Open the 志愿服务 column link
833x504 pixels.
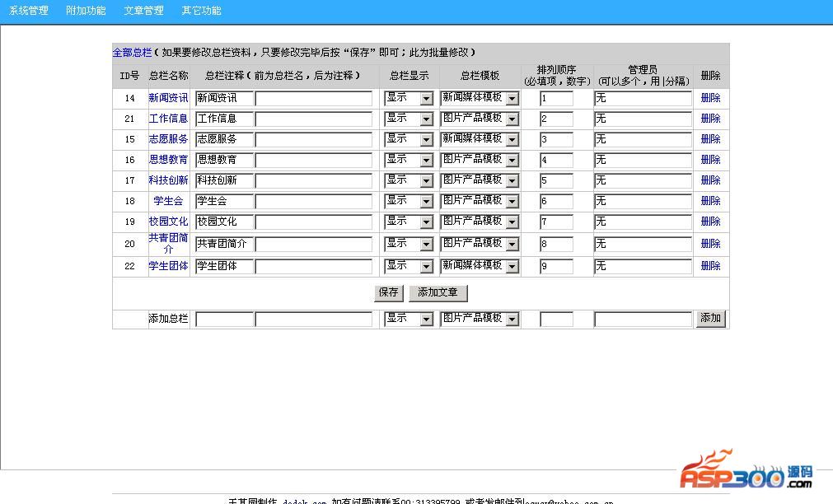coord(168,139)
